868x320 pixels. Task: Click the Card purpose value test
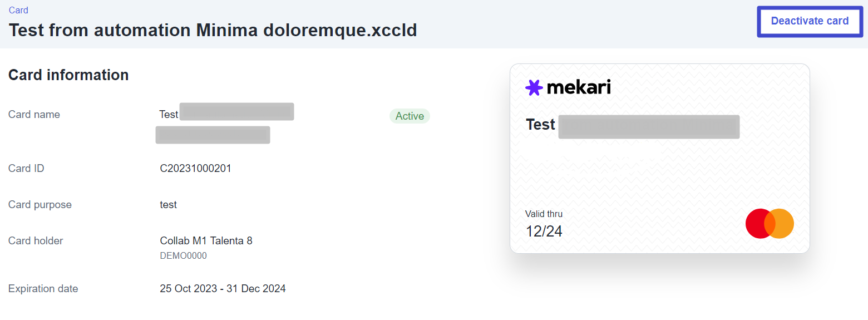click(168, 205)
